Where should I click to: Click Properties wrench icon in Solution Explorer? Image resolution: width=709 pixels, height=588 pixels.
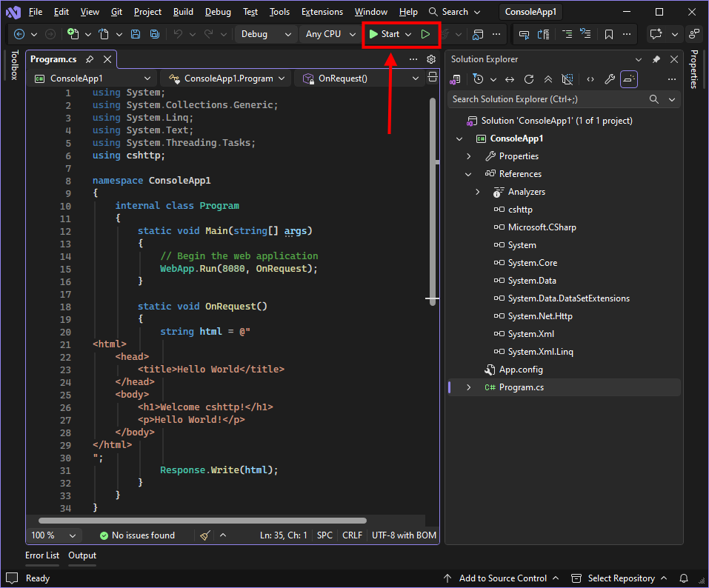click(x=610, y=79)
